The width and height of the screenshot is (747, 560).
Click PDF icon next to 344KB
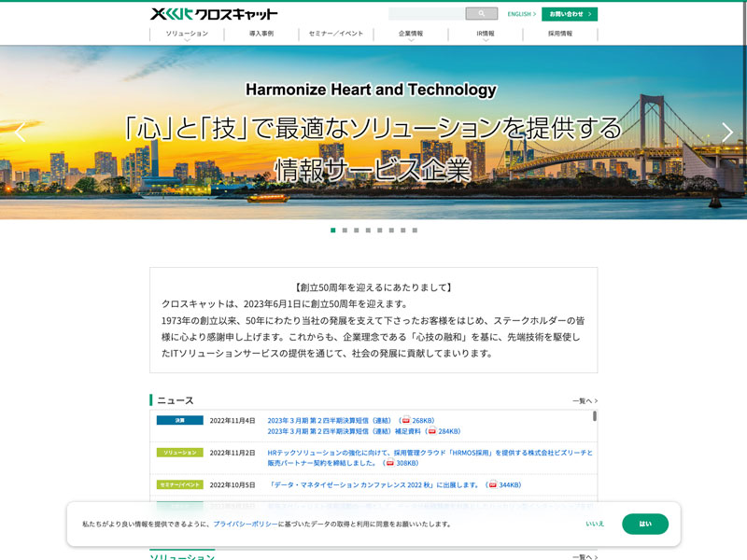click(x=494, y=484)
